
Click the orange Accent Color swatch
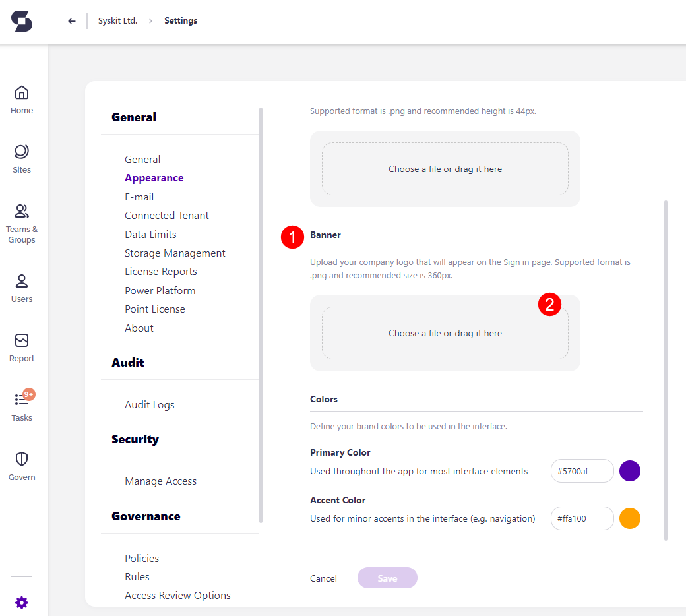tap(630, 518)
